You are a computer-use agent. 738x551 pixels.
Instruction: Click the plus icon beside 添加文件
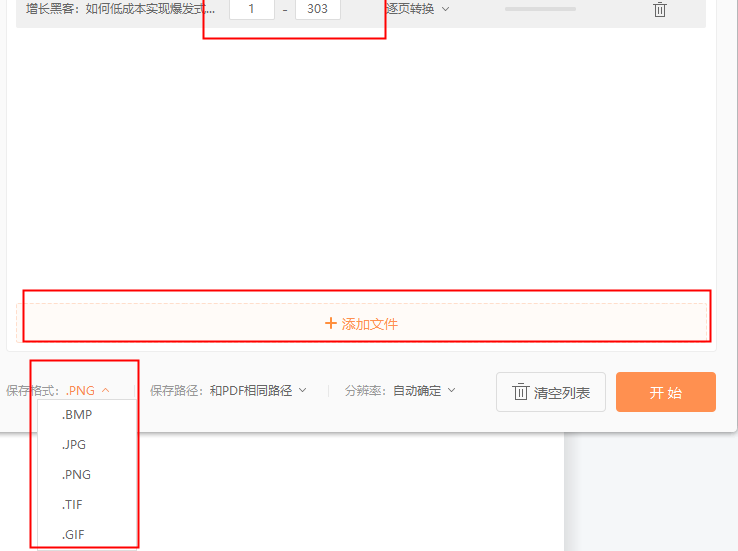coord(331,323)
